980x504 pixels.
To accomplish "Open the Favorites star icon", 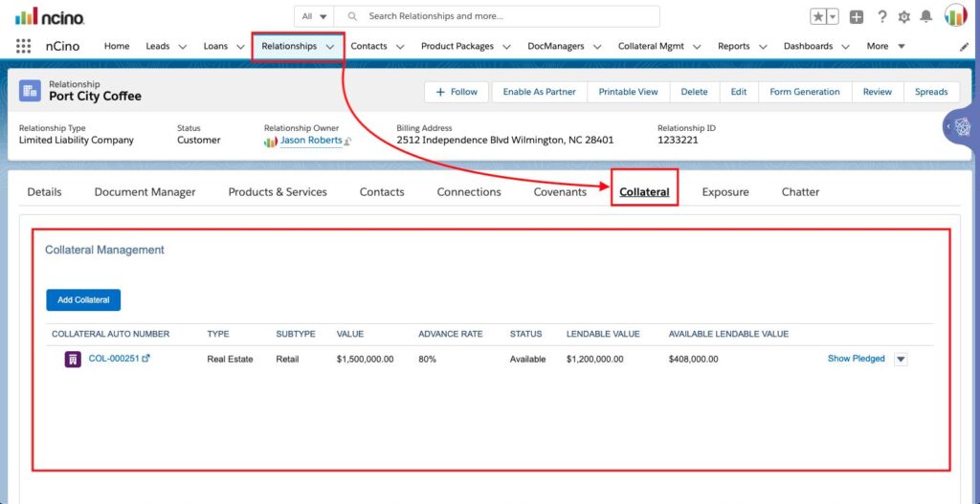I will [x=817, y=17].
